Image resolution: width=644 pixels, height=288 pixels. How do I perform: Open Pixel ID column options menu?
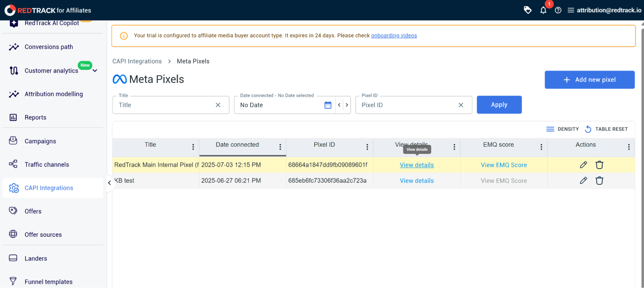367,147
